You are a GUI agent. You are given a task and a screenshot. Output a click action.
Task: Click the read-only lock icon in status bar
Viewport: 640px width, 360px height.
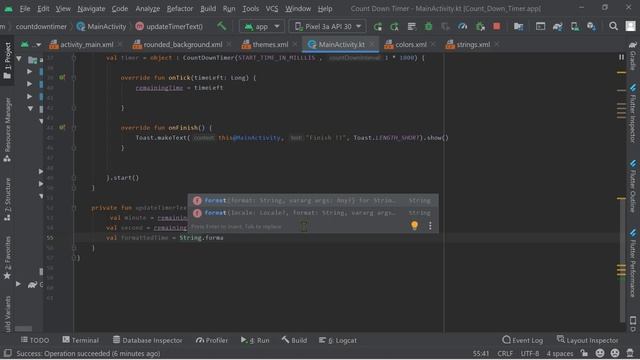pos(584,353)
